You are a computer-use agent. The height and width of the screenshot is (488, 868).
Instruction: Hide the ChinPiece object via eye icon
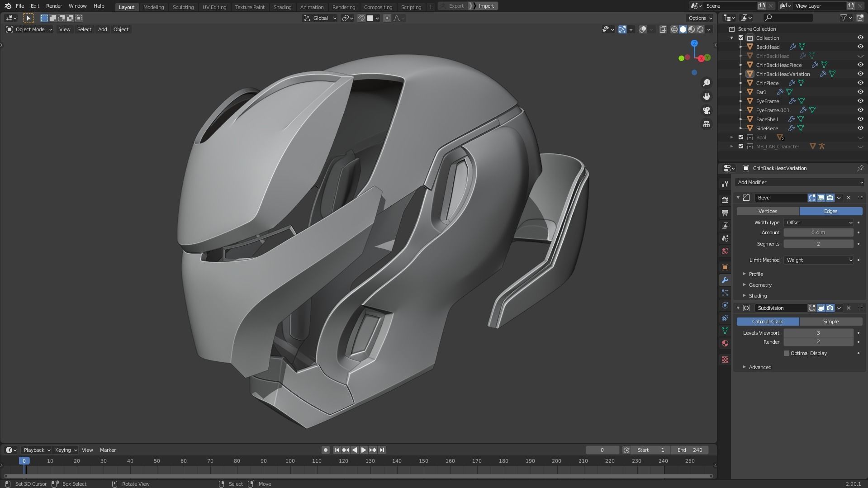pos(860,83)
